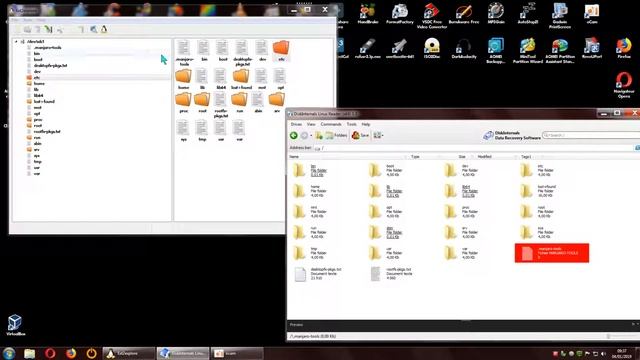640x360 pixels.
Task: Sort by the Size column header
Action: pyautogui.click(x=461, y=157)
